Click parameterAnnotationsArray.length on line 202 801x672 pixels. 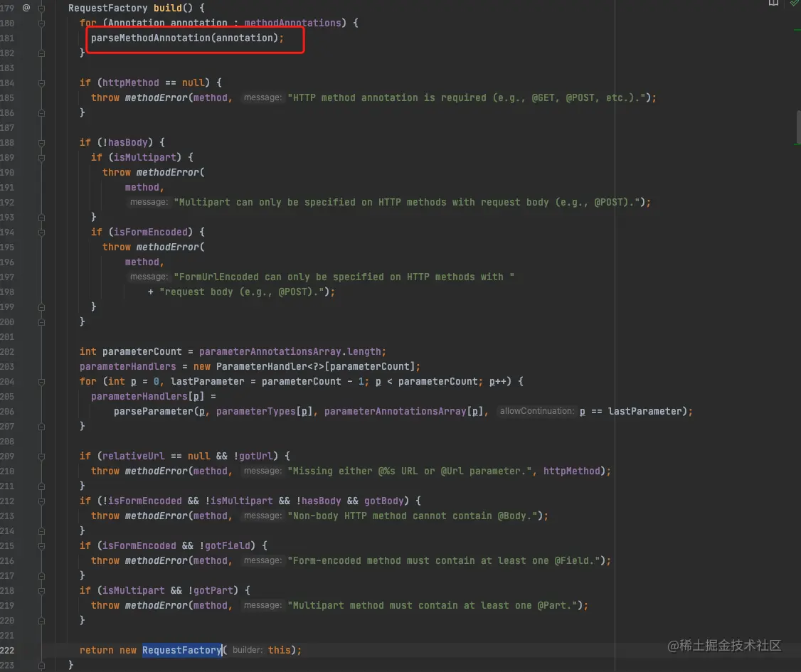pos(290,352)
